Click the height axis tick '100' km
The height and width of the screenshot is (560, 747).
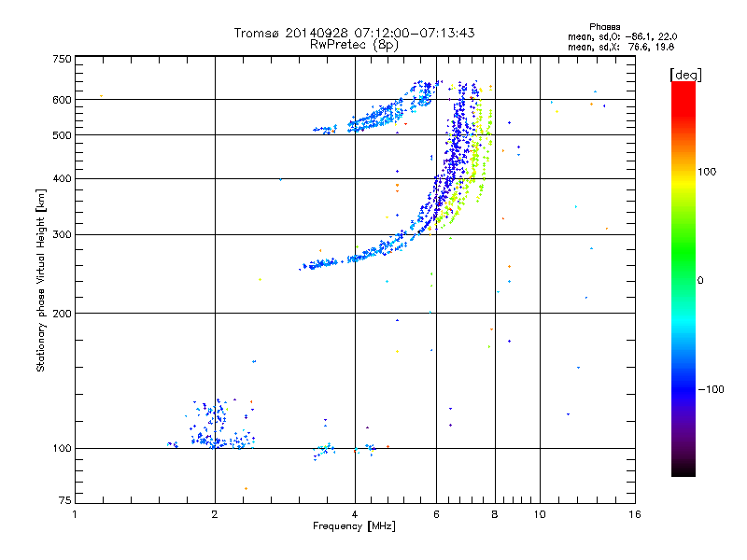pos(62,449)
